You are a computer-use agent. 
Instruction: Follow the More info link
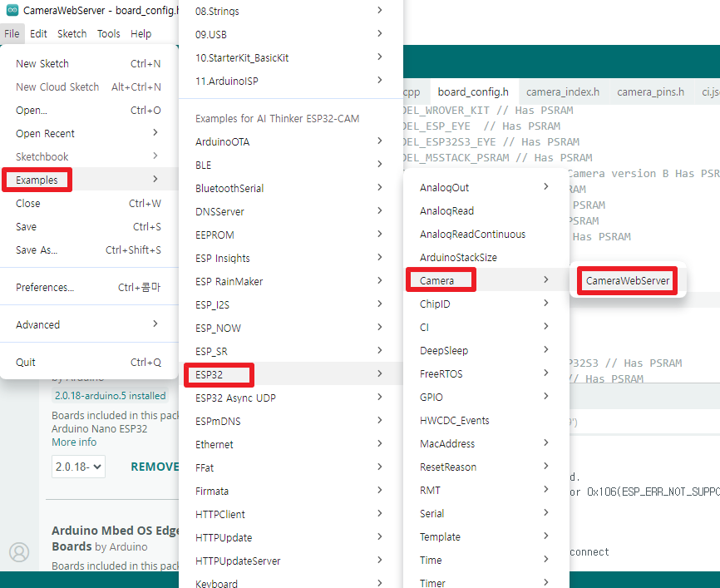74,442
